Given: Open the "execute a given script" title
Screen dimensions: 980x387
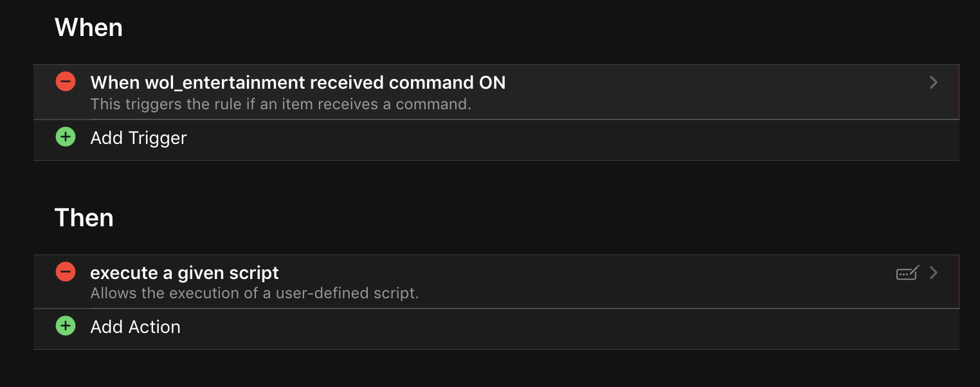Looking at the screenshot, I should coord(185,273).
